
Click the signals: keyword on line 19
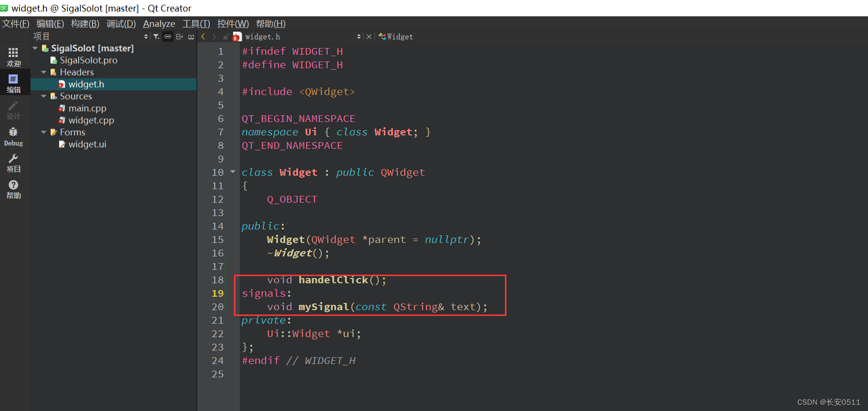point(267,293)
